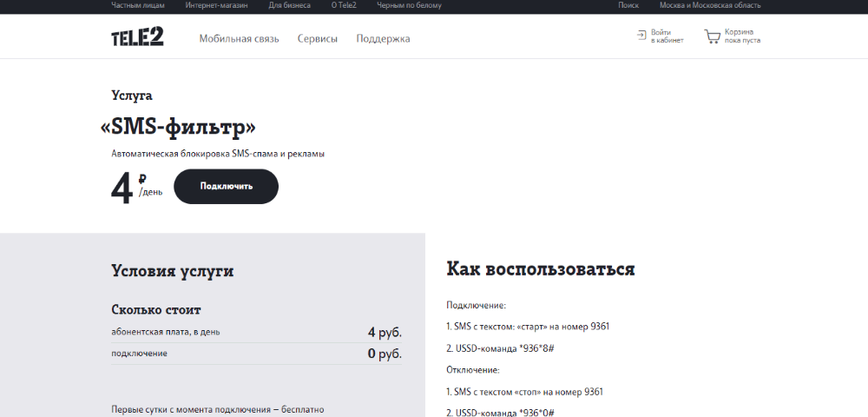This screenshot has height=417, width=868.
Task: Click the Подключение: label
Action: (476, 306)
